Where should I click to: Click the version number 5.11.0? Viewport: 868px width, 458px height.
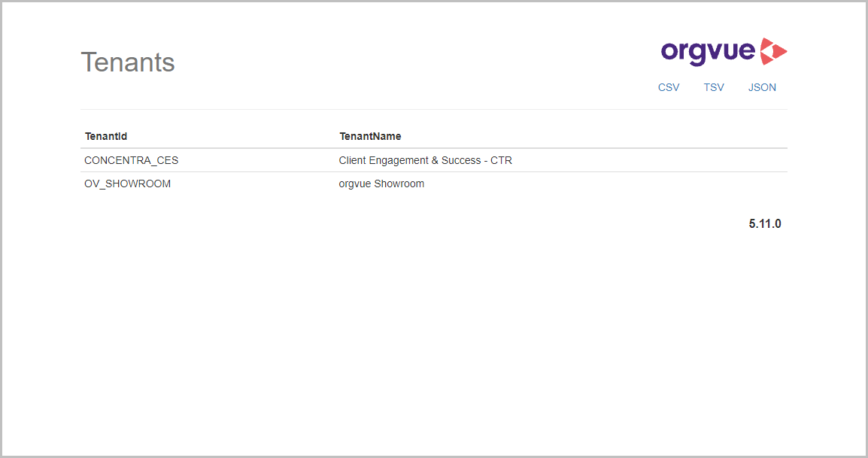coord(766,223)
